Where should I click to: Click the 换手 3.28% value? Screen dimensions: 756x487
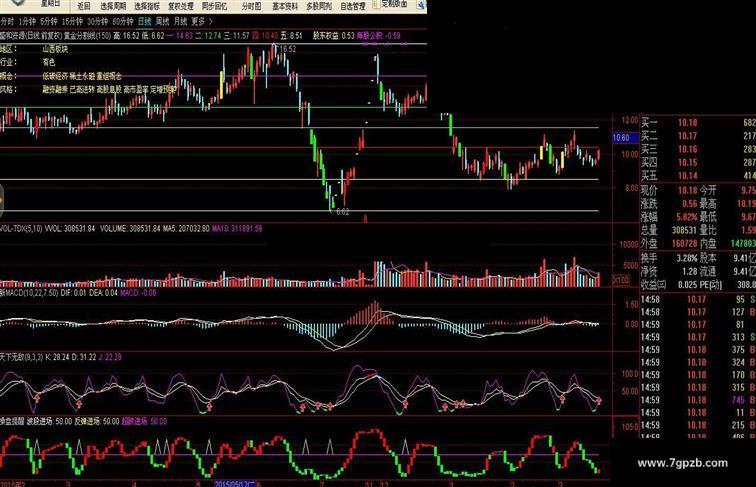point(687,258)
